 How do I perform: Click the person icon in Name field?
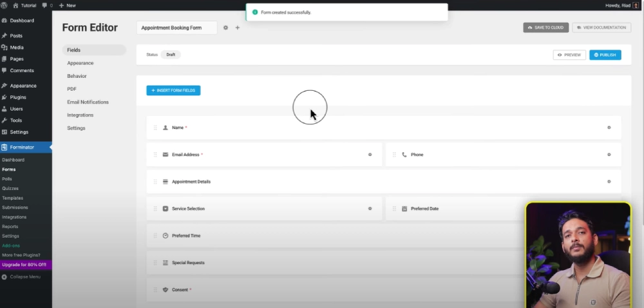(x=166, y=128)
